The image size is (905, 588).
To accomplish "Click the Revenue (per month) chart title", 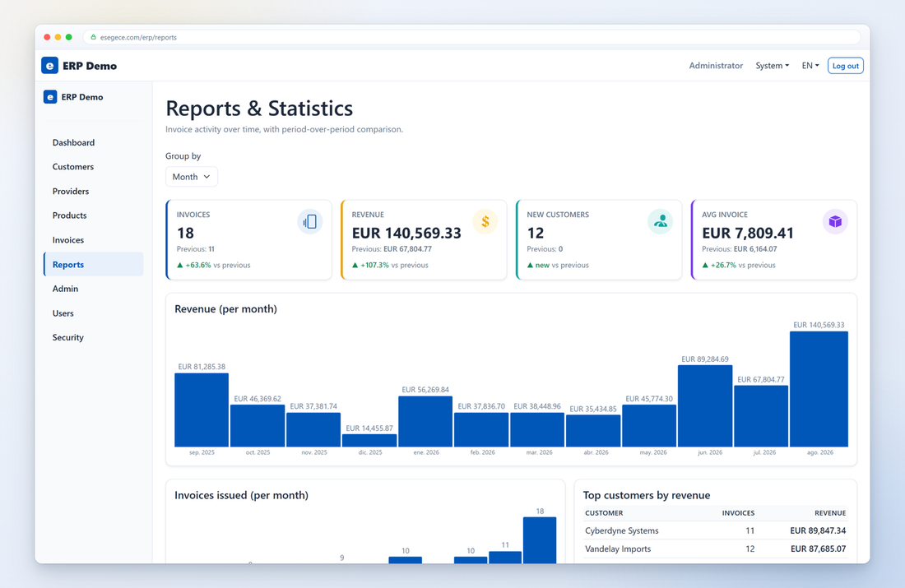I will pyautogui.click(x=225, y=309).
